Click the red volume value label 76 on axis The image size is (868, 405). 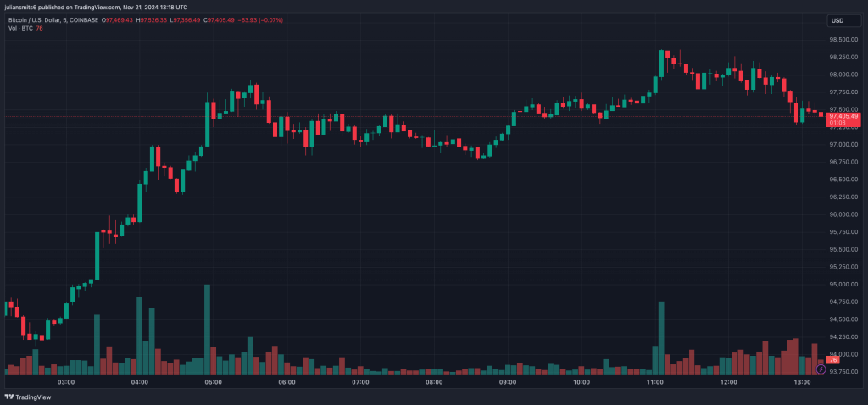834,360
